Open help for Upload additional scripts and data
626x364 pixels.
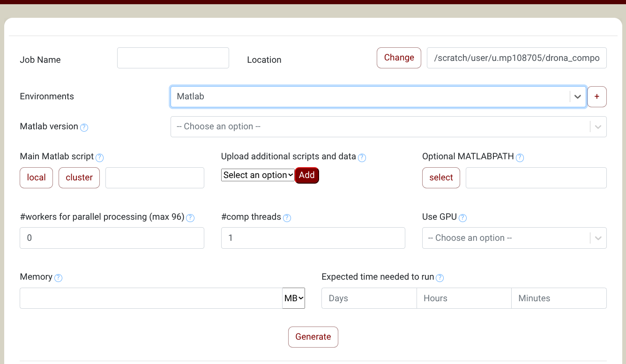pyautogui.click(x=362, y=157)
